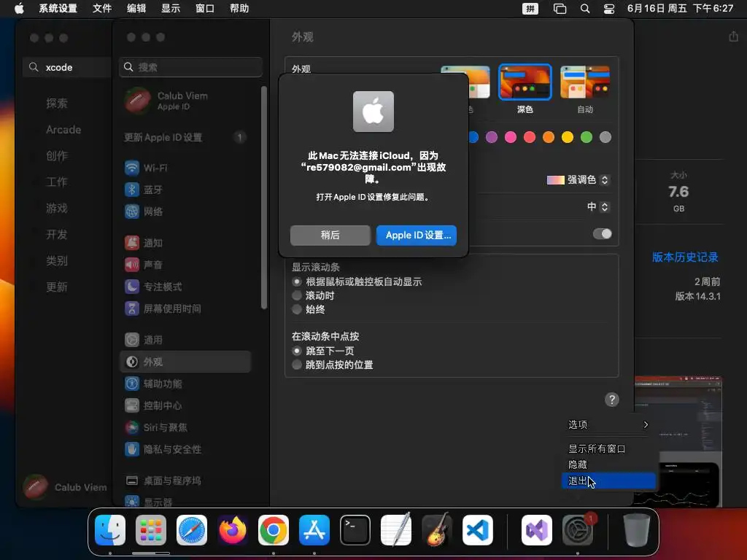Screen dimensions: 747x560
Task: Choose 隐藏 in the Dock context menu
Action: 608,464
